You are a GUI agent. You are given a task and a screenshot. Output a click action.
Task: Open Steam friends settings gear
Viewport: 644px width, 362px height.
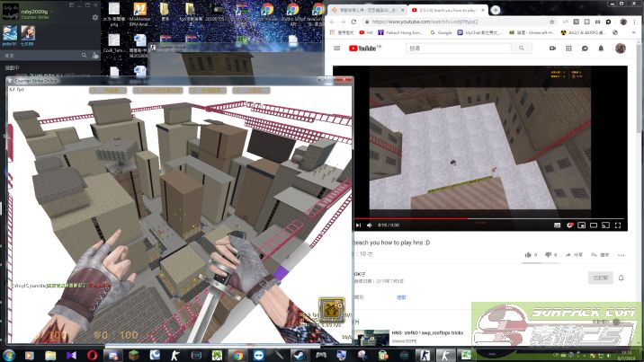pos(95,17)
